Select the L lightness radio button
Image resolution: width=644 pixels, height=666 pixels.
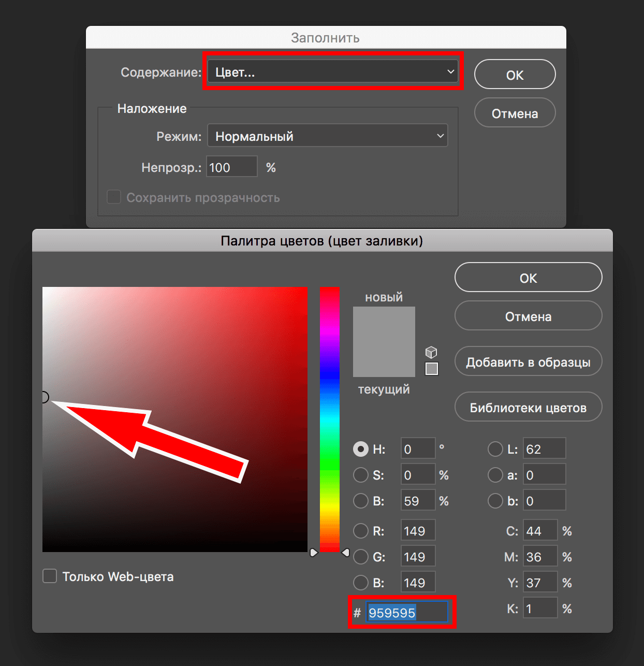coord(495,449)
